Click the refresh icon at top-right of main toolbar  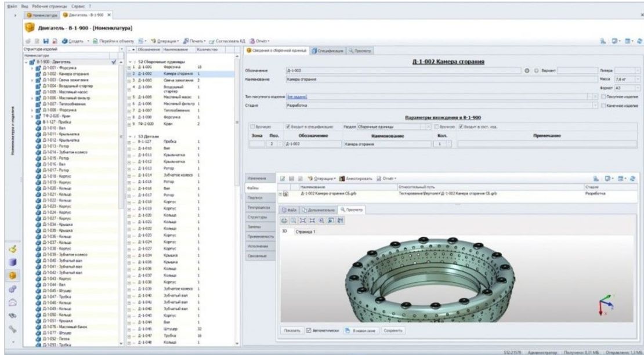tap(639, 41)
